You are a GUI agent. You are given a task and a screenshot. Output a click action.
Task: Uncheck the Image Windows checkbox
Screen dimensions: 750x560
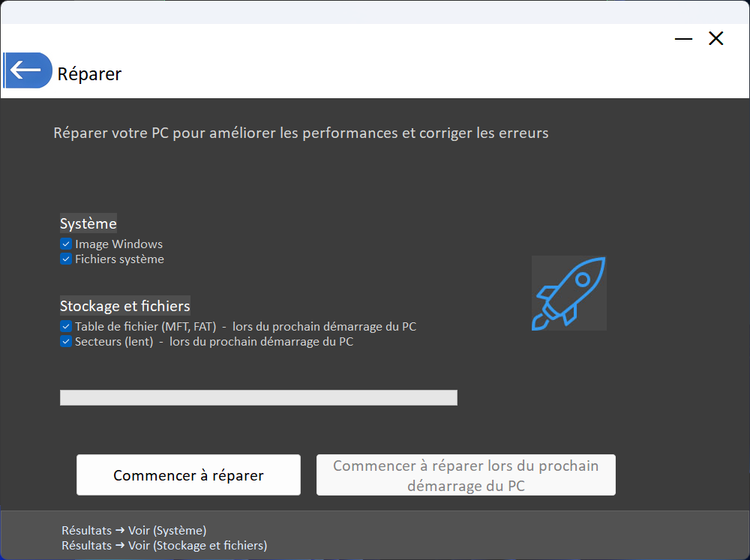66,244
